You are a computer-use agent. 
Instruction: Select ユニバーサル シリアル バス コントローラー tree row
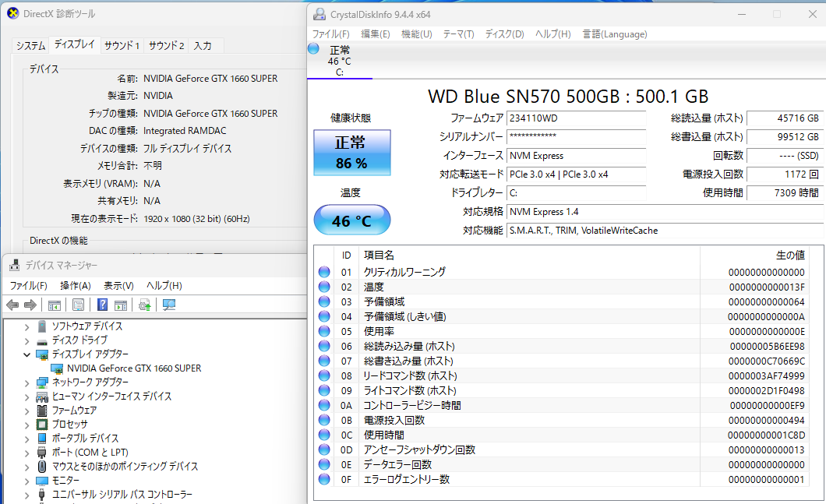click(x=122, y=495)
